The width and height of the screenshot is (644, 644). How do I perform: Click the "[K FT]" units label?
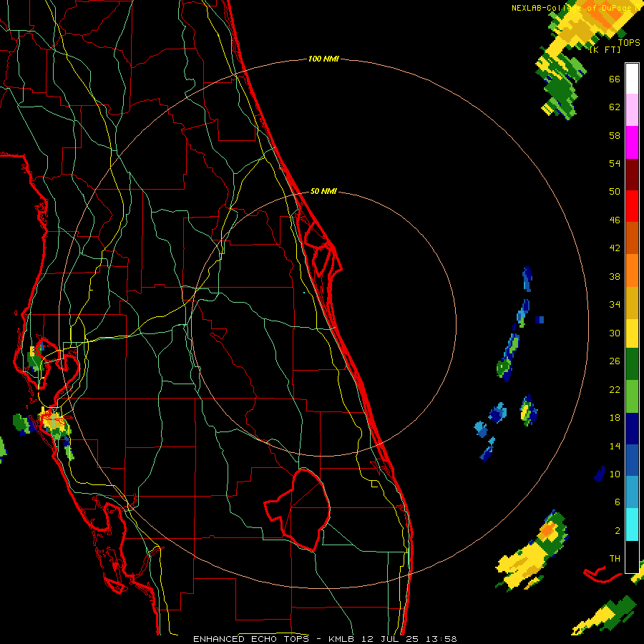[605, 50]
